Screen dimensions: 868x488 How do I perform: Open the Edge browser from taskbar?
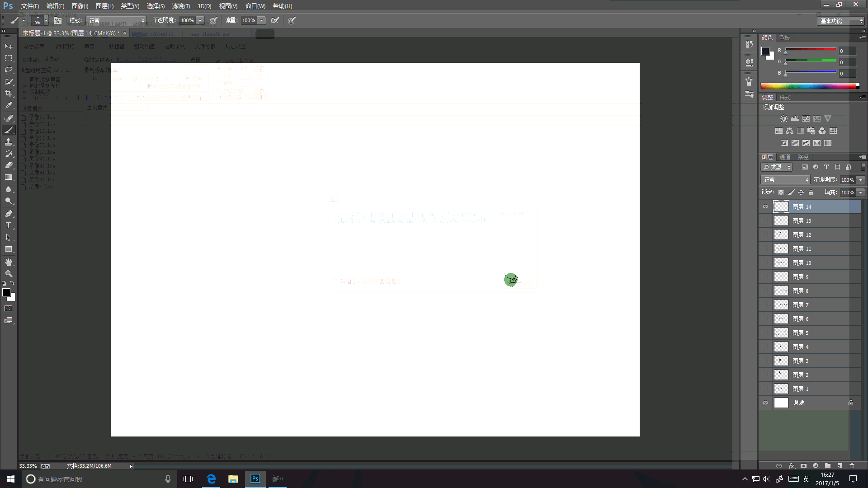[x=211, y=479]
